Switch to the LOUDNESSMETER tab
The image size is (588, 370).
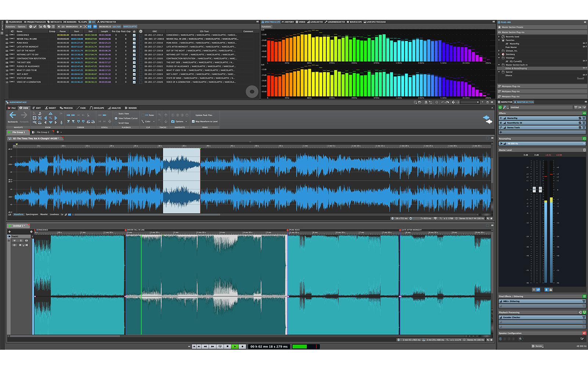click(x=335, y=22)
